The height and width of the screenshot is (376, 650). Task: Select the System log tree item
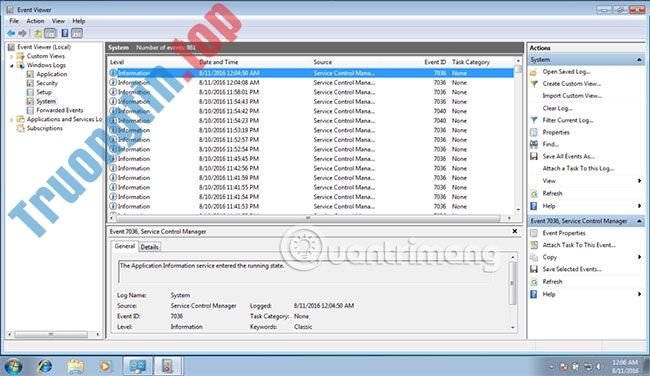(x=46, y=102)
